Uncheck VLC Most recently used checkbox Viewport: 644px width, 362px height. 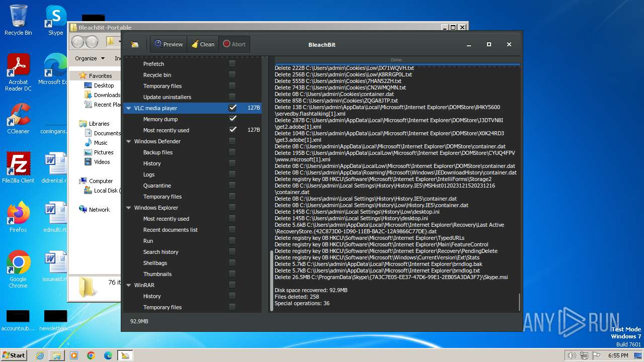232,130
